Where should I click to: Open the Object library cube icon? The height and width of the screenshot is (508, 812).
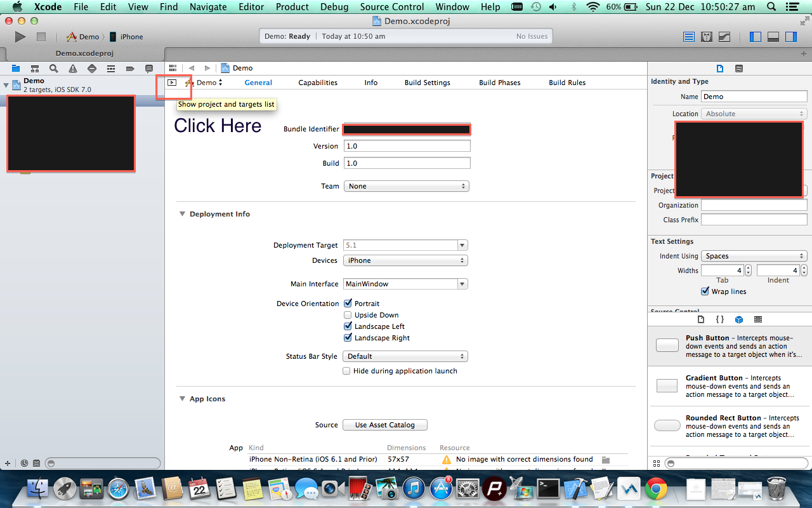pyautogui.click(x=739, y=319)
